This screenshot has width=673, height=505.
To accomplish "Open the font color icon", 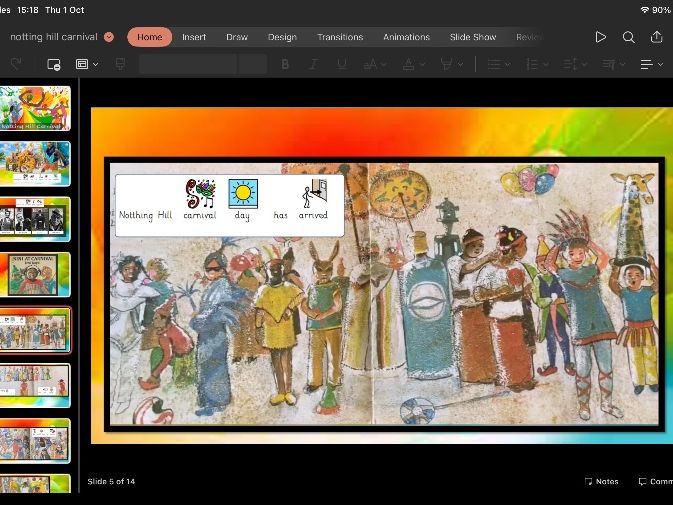I will click(408, 65).
